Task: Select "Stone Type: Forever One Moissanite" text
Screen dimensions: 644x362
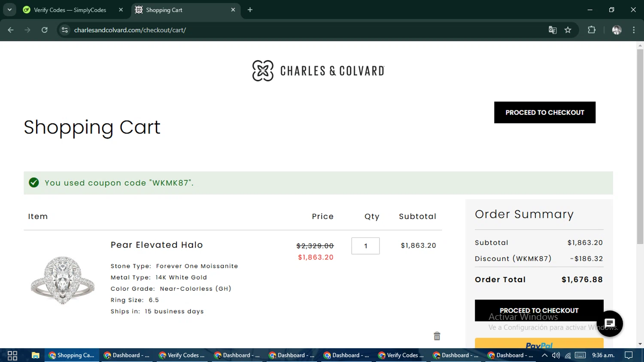Action: coord(174,266)
